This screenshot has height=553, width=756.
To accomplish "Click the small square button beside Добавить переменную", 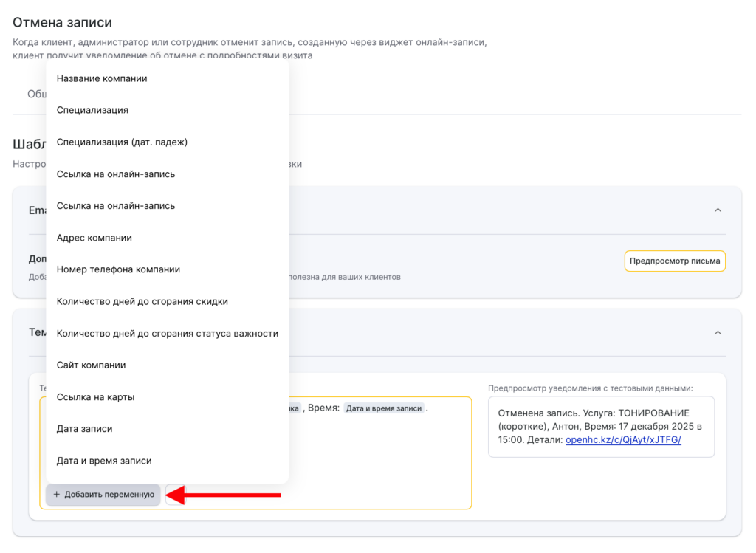I will click(171, 495).
